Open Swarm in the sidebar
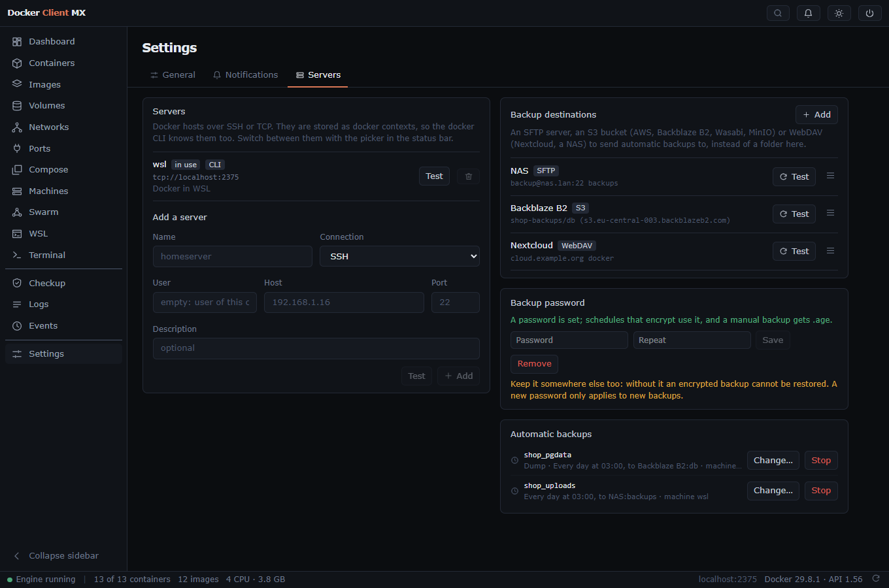 tap(63, 212)
